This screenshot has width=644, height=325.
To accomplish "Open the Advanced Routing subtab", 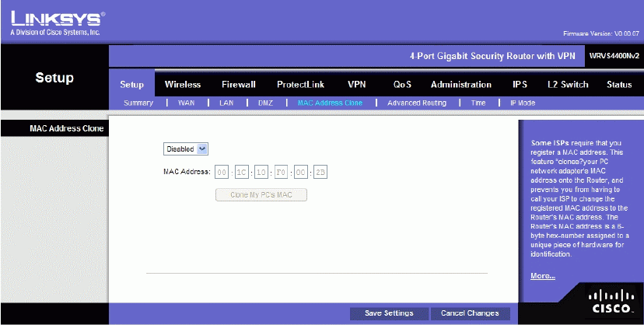I will [x=416, y=103].
